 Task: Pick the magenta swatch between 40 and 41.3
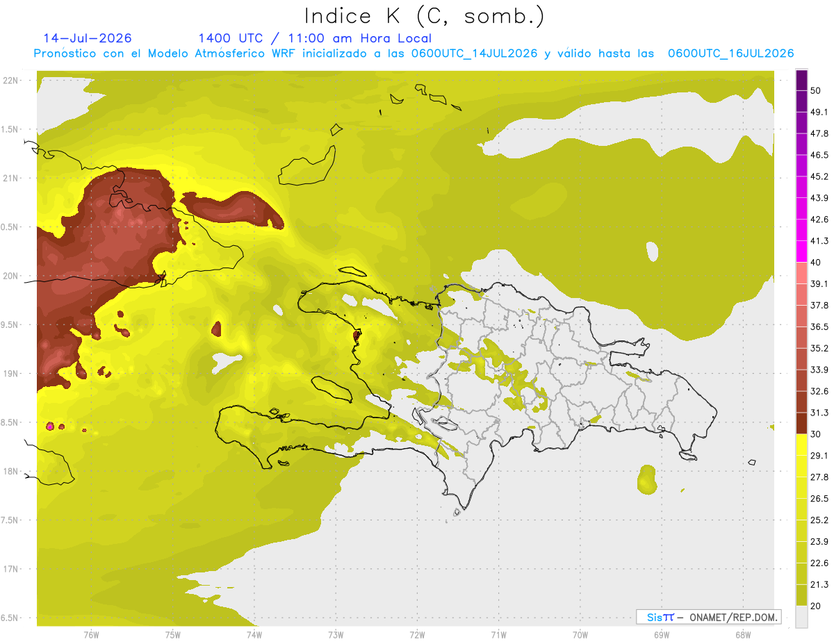tap(801, 251)
